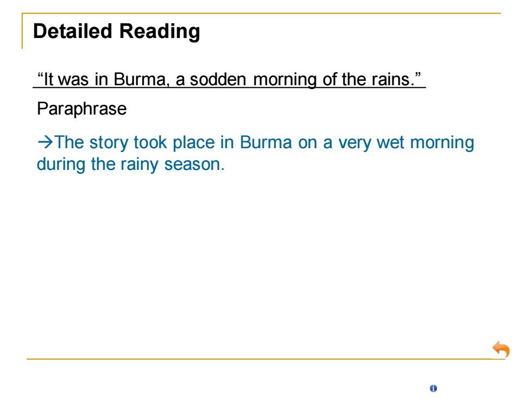Screen dimensions: 532x399
Task: Click the gold top border line
Action: click(x=261, y=13)
